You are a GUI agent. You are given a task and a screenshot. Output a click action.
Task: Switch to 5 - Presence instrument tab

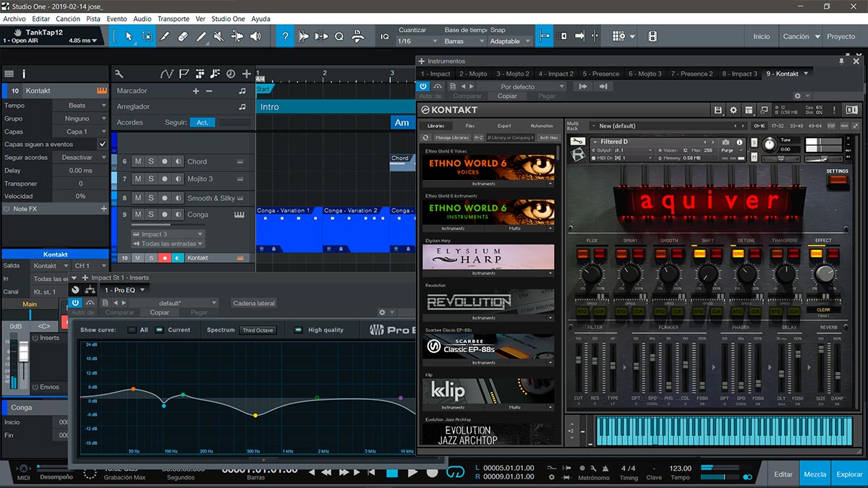[x=600, y=74]
